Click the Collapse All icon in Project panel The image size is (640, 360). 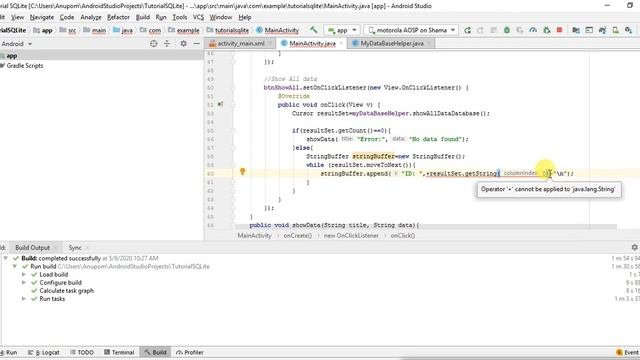coord(167,44)
